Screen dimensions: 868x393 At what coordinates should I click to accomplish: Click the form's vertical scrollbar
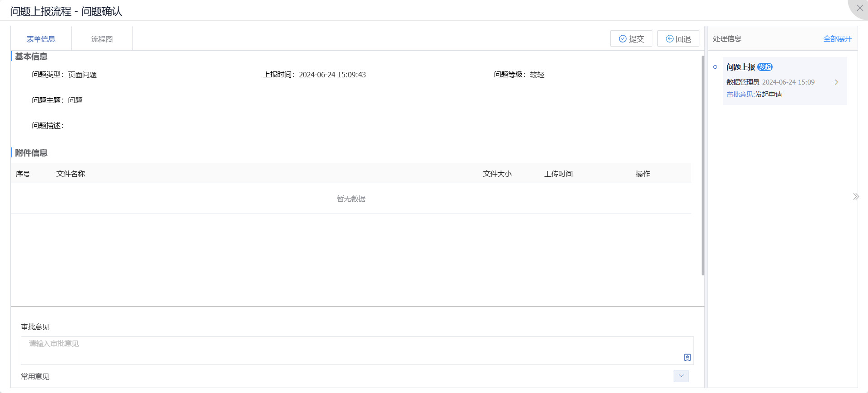tap(703, 165)
